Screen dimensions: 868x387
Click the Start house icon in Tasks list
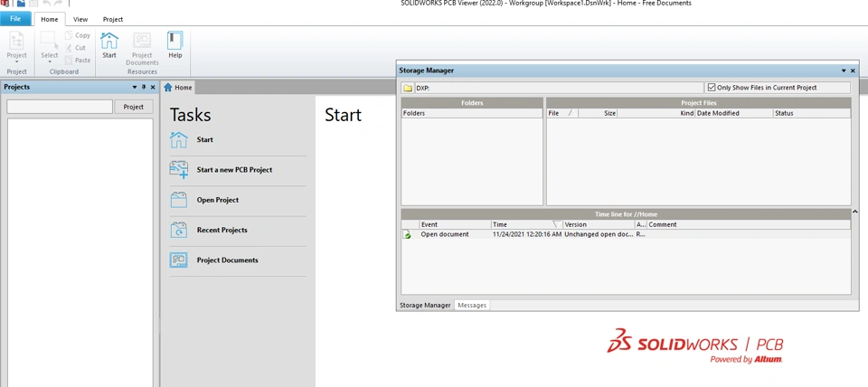pos(179,139)
